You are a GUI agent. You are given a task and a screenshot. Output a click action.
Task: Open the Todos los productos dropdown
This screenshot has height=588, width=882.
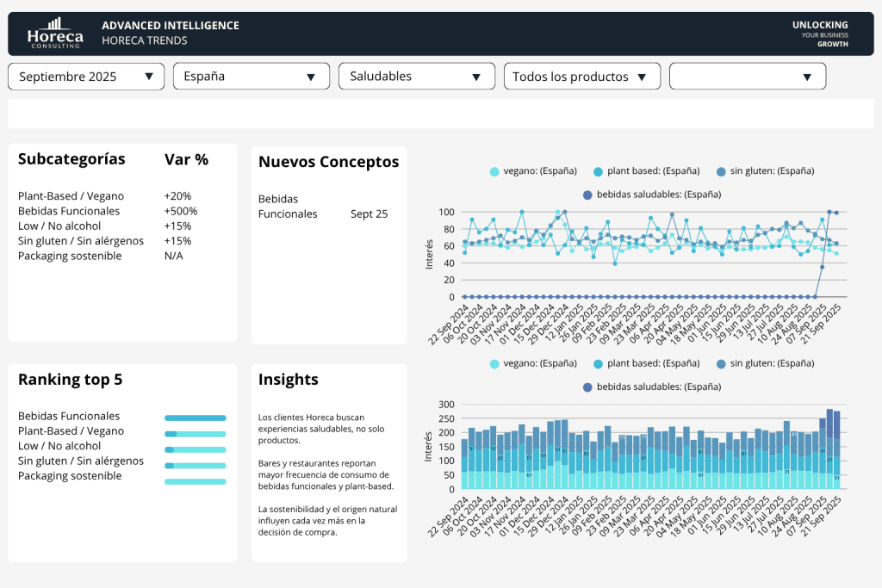coord(581,76)
